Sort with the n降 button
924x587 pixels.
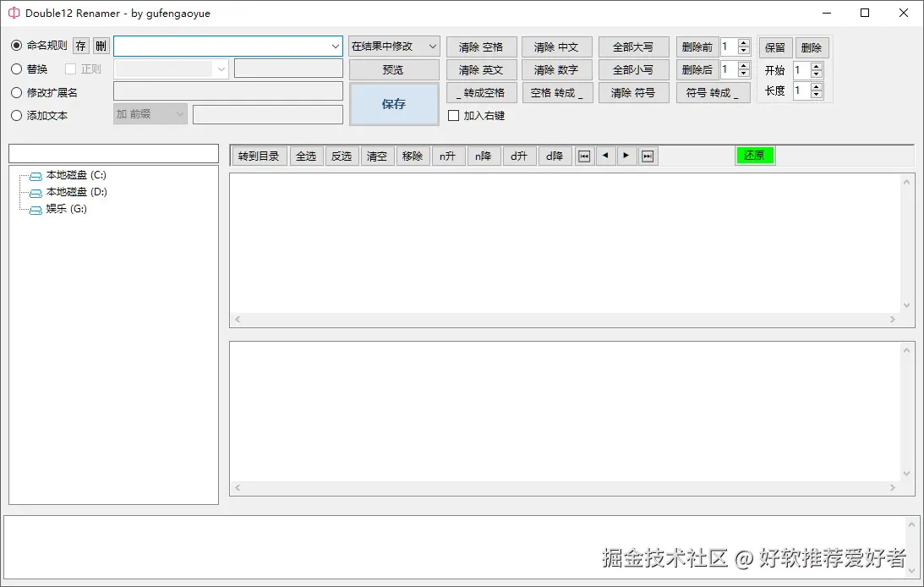pos(484,156)
